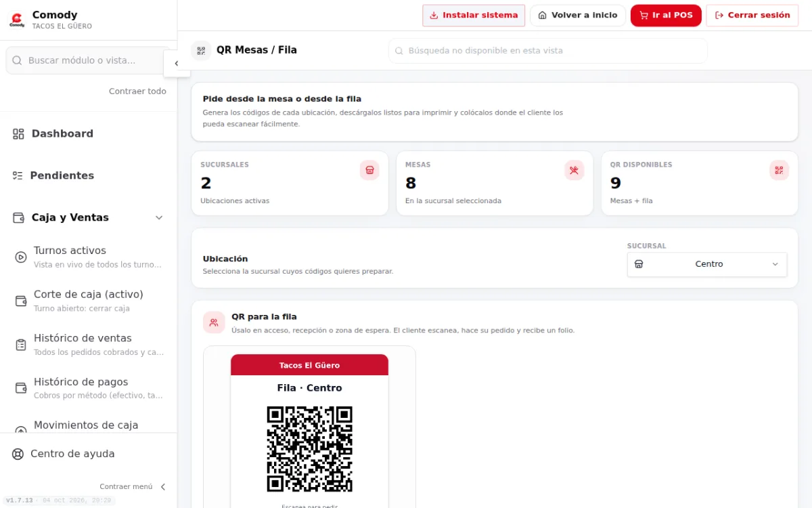Click the Ir al POS button

pos(666,16)
